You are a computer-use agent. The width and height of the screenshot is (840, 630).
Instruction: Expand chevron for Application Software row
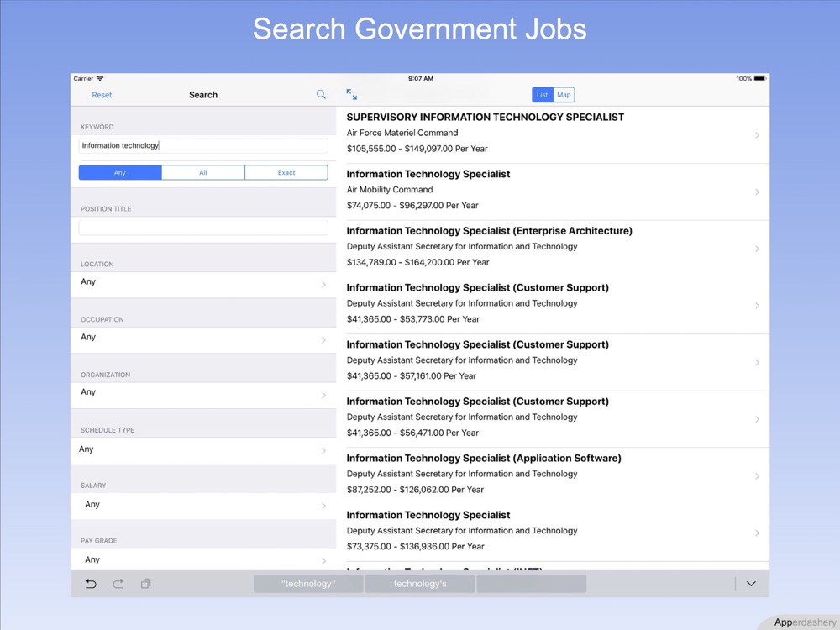click(x=757, y=475)
